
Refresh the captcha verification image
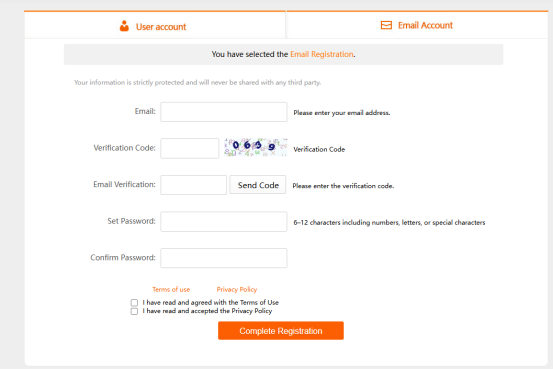(256, 147)
